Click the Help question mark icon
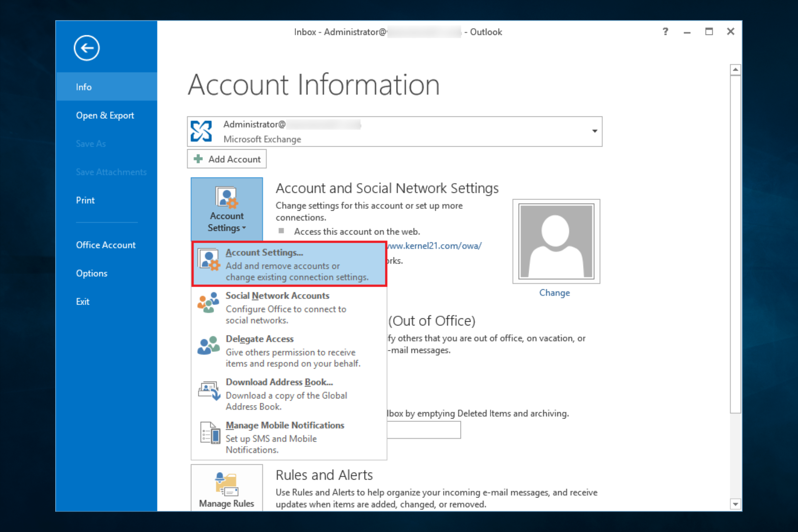 click(665, 32)
